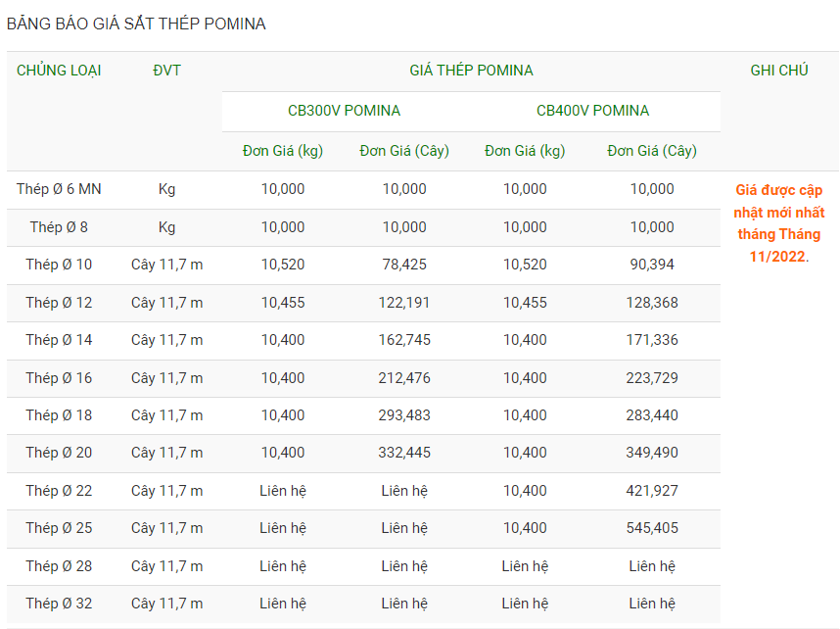This screenshot has height=629, width=840.
Task: Select the "CB300V POMINA" sub-header
Action: pos(344,111)
